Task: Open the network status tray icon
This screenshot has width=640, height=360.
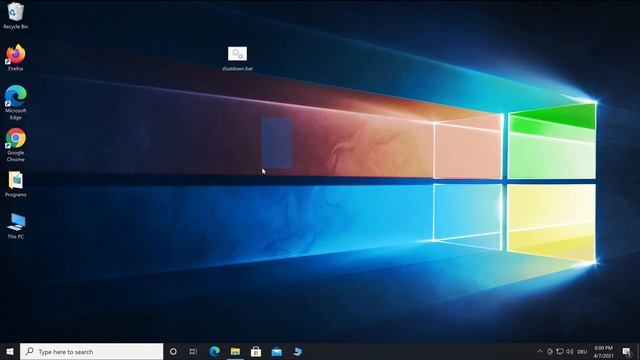Action: pyautogui.click(x=560, y=351)
